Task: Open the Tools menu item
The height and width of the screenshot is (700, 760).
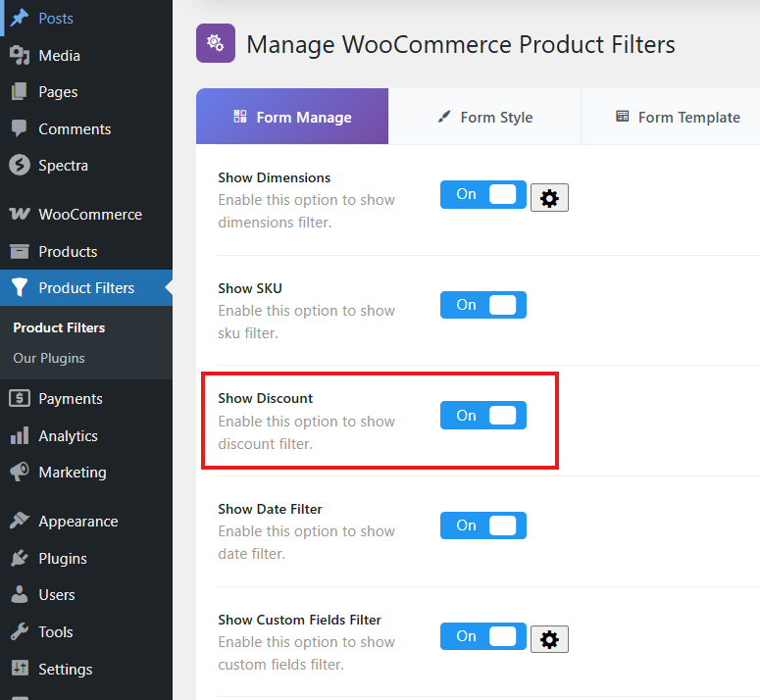Action: point(86,632)
